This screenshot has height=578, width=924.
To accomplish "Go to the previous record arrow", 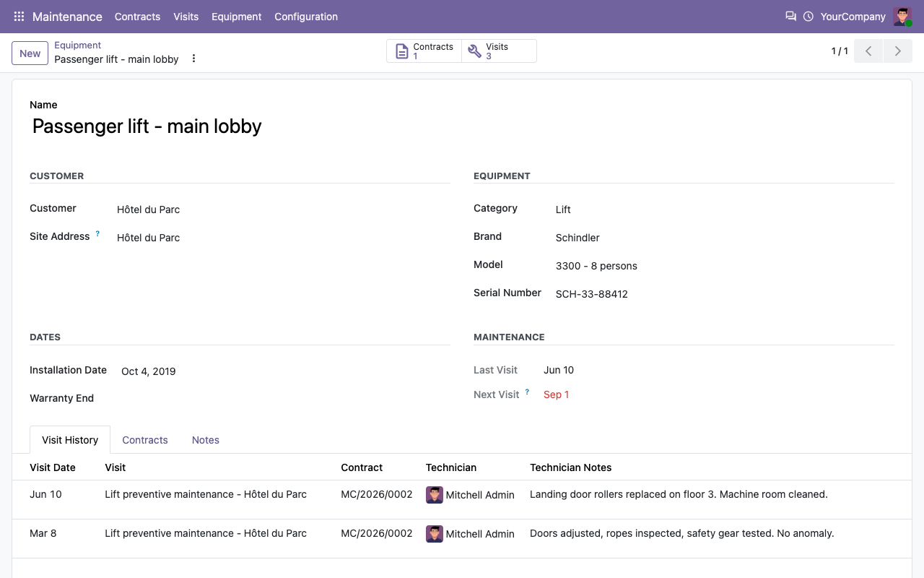I will [x=868, y=51].
